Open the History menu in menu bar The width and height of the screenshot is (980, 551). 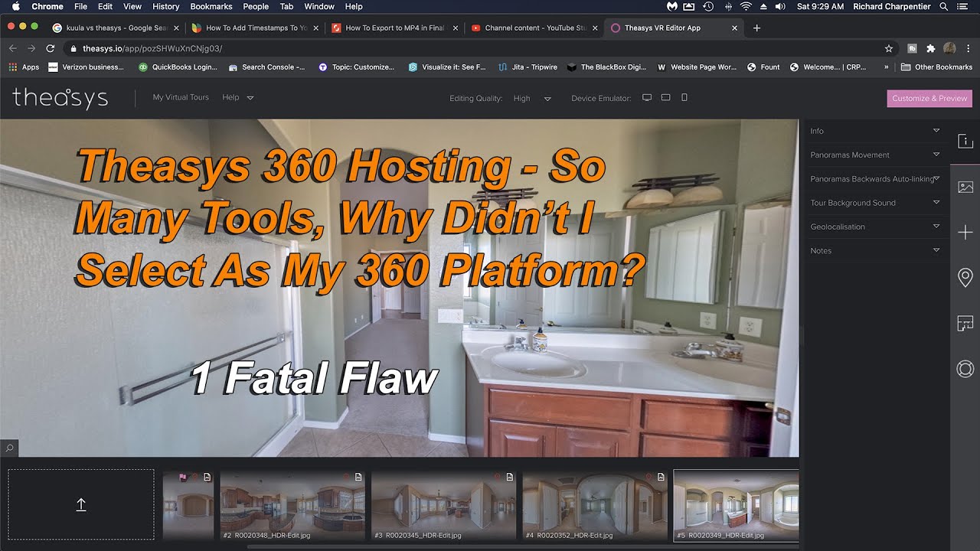point(165,6)
